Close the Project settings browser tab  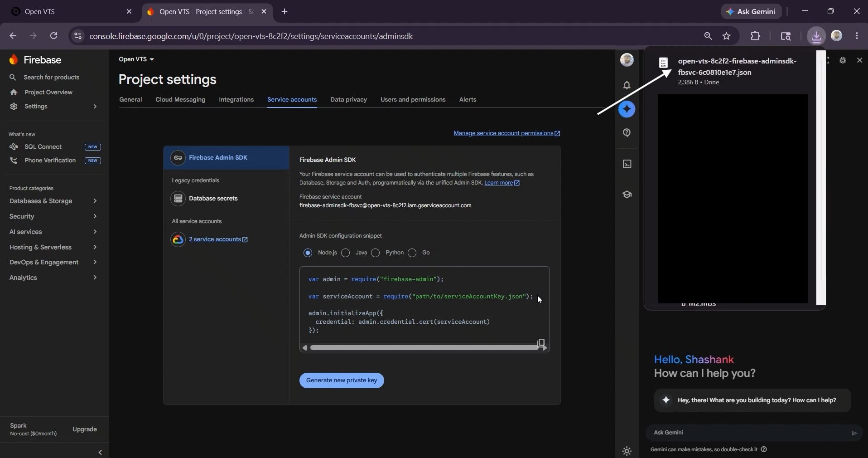265,12
